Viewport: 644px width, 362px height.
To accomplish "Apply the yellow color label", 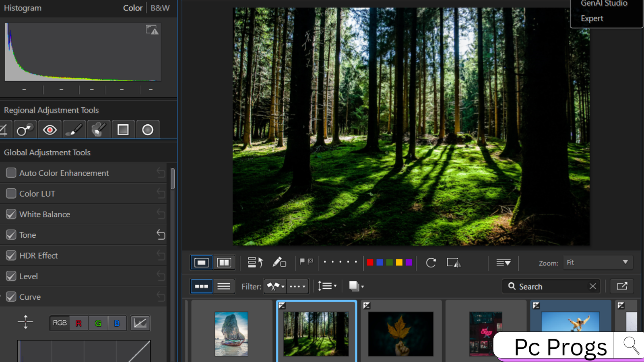I will point(399,263).
